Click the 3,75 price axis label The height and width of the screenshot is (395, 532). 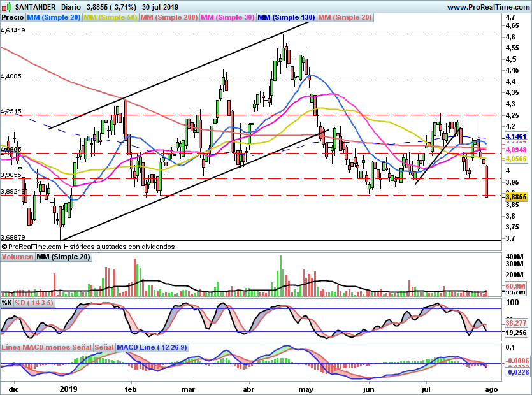(x=512, y=227)
